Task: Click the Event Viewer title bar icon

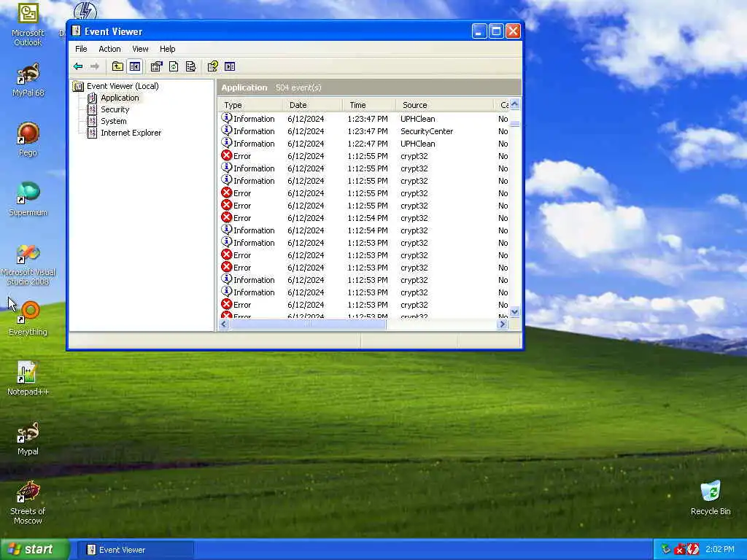Action: coord(76,31)
